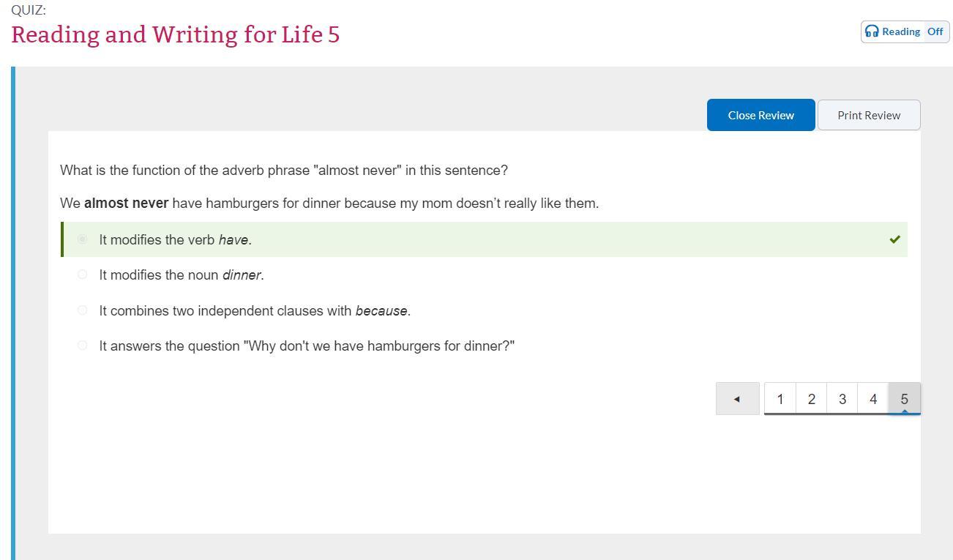This screenshot has height=560, width=953.
Task: Switch to question 4
Action: (x=873, y=399)
